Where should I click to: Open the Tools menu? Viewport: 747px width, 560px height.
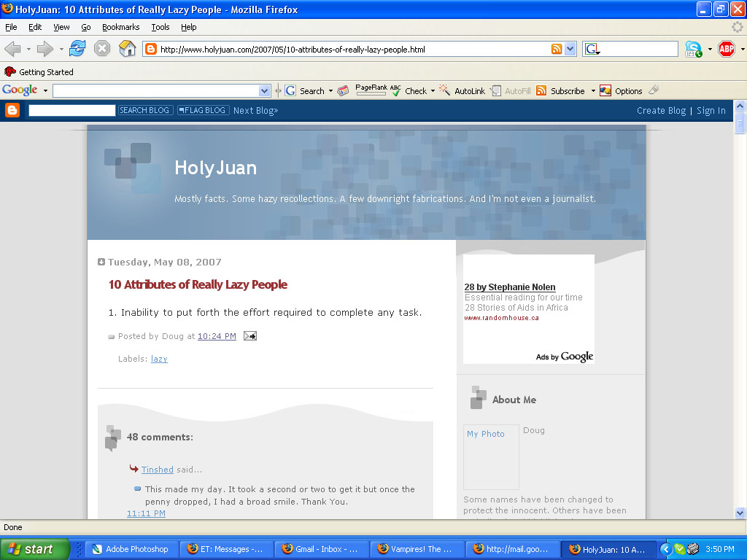pos(160,27)
